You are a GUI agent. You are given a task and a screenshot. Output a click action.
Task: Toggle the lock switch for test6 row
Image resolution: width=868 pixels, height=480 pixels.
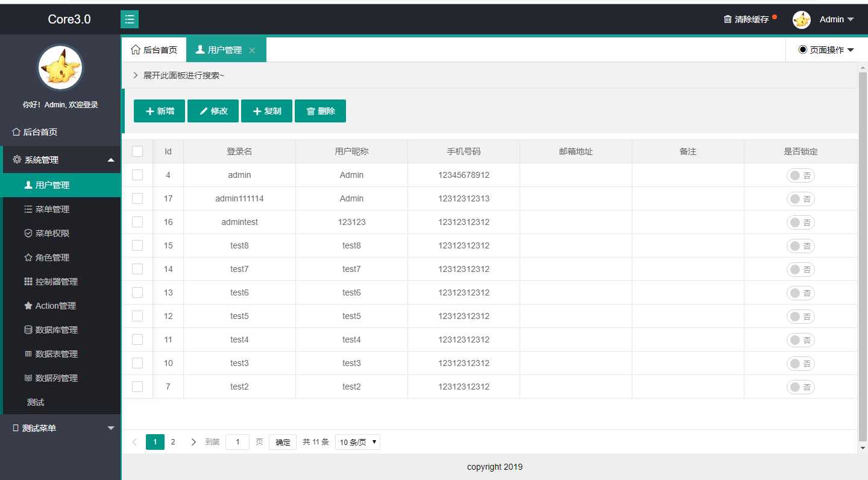[800, 293]
